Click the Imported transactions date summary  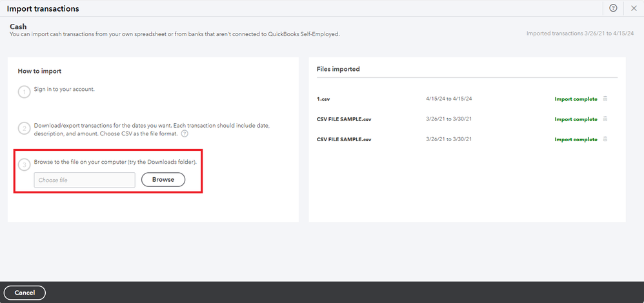(580, 34)
